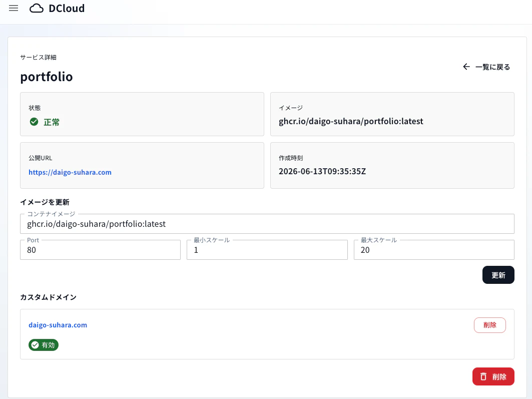Click the 作成時刻 label

click(291, 158)
